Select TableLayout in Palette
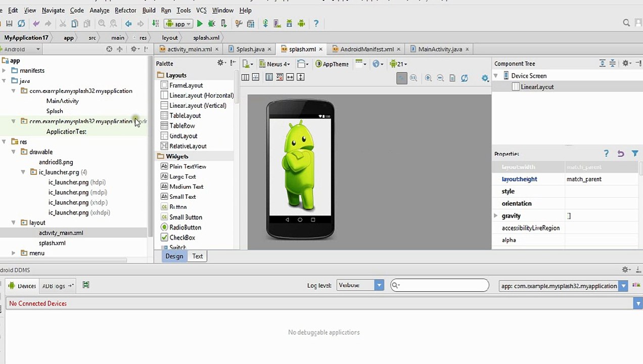Screen dimensions: 643x364 pyautogui.click(x=180, y=116)
